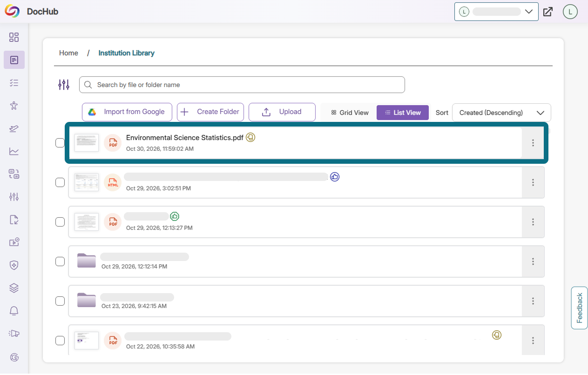Open the notifications bell icon

(14, 311)
